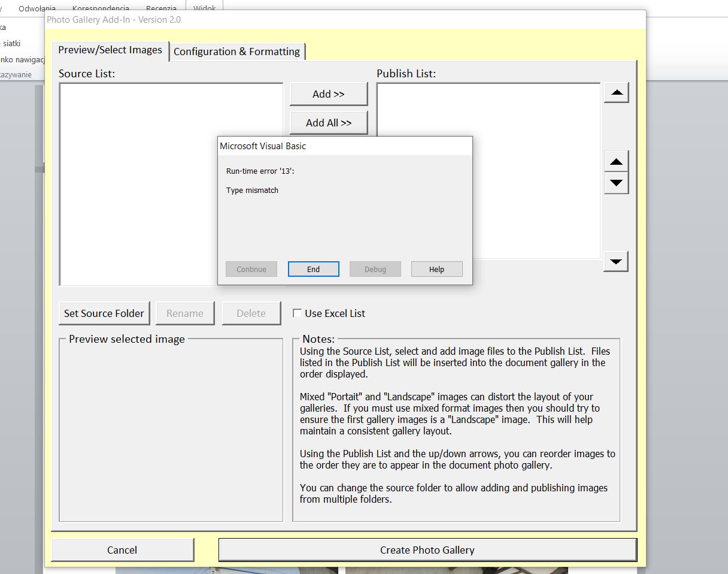Click the move-to-bottom arrow beside Publish List
728x574 pixels.
point(616,261)
